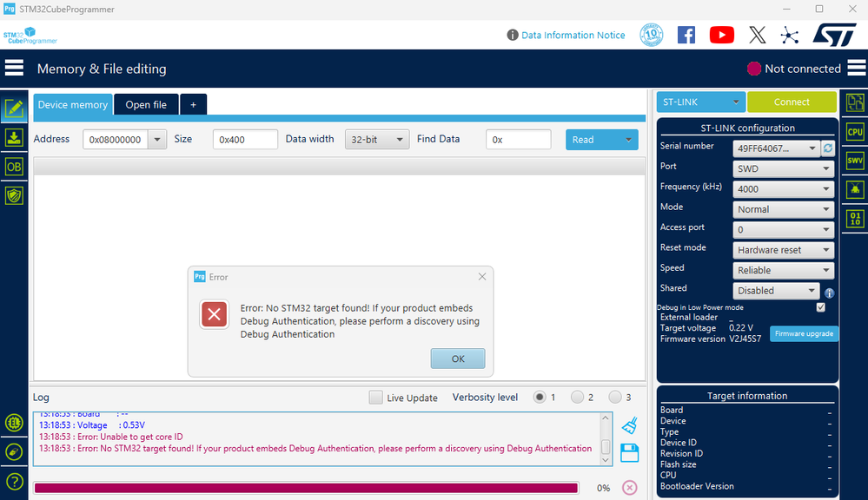Click the log scrollbar up arrow

[x=605, y=418]
